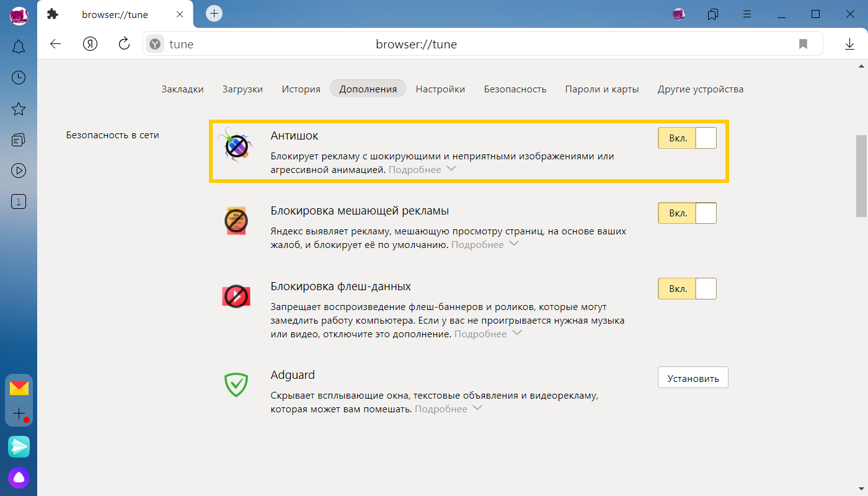The height and width of the screenshot is (496, 868).
Task: Bookmark this page with the flag icon
Action: [803, 44]
